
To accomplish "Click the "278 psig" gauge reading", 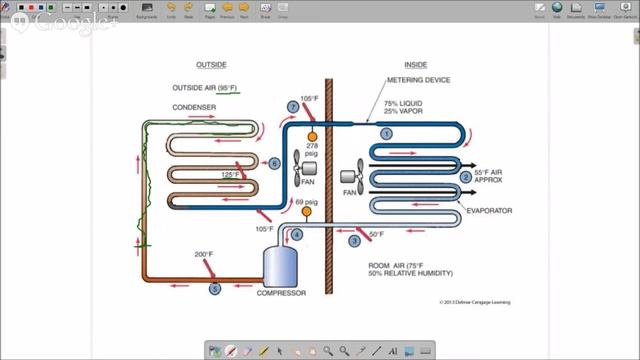I will (x=312, y=149).
